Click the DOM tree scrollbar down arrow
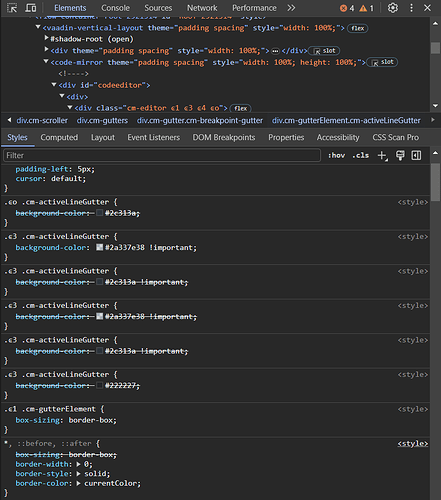This screenshot has width=441, height=500. [435, 106]
